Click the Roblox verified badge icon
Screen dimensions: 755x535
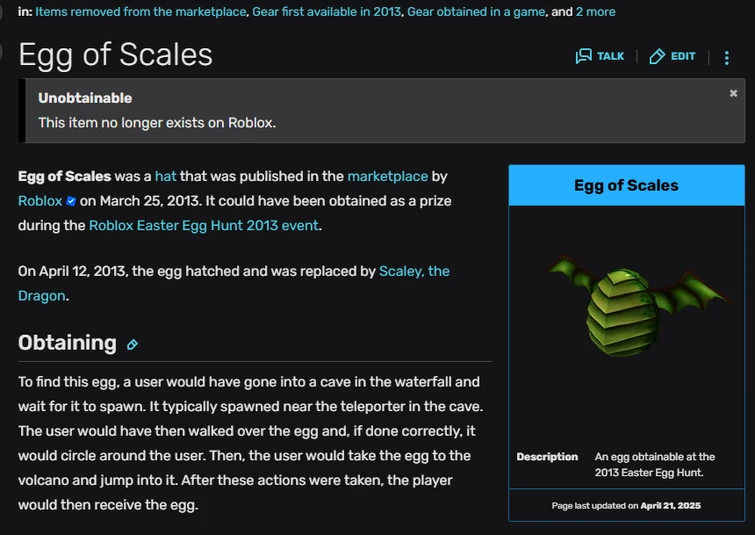point(71,201)
